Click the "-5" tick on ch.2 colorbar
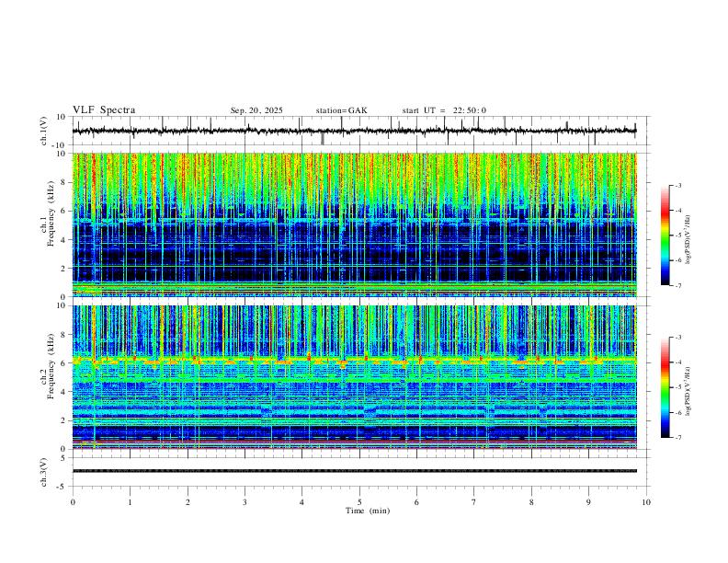 pyautogui.click(x=677, y=387)
